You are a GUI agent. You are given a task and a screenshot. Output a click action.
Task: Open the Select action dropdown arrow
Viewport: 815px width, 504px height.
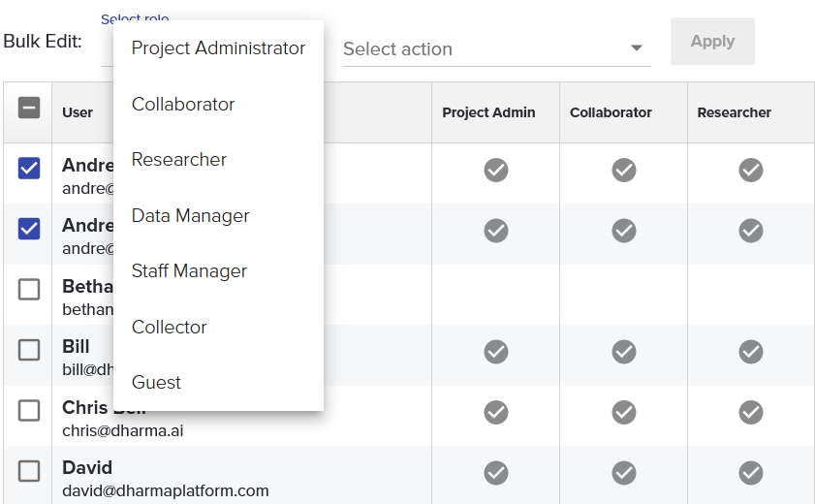click(x=637, y=48)
